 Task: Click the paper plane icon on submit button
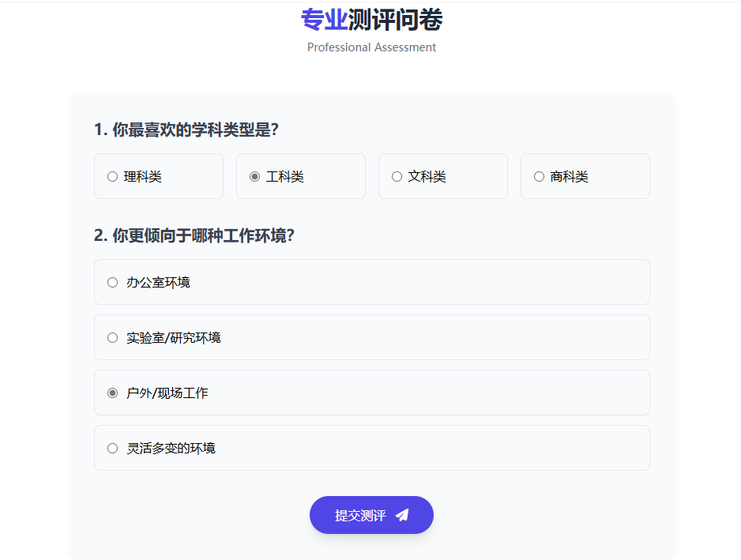tap(403, 514)
